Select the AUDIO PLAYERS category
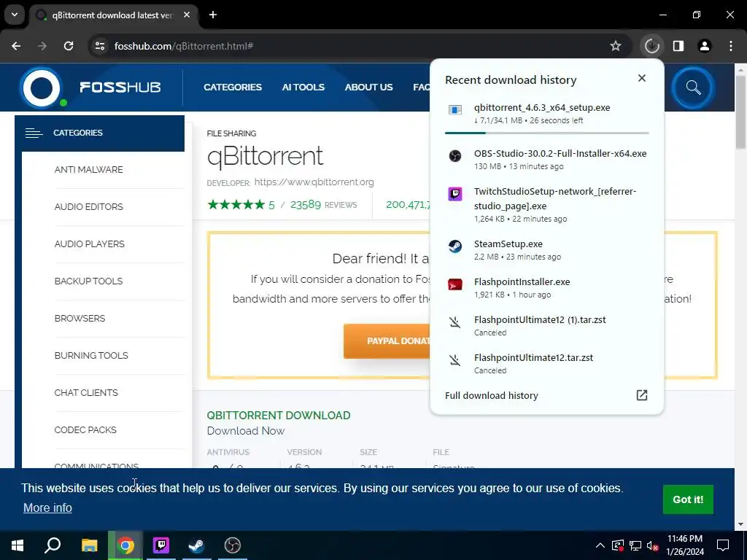This screenshot has height=560, width=747. click(x=90, y=244)
